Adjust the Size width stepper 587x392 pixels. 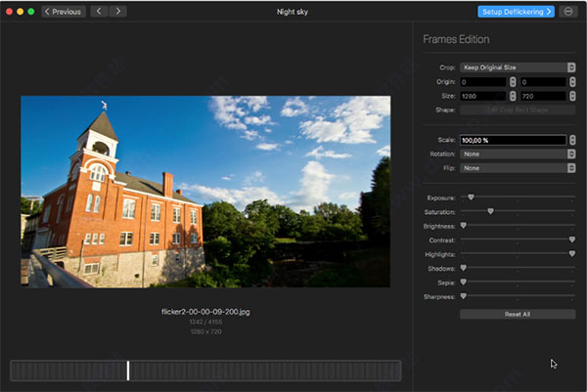pos(513,96)
